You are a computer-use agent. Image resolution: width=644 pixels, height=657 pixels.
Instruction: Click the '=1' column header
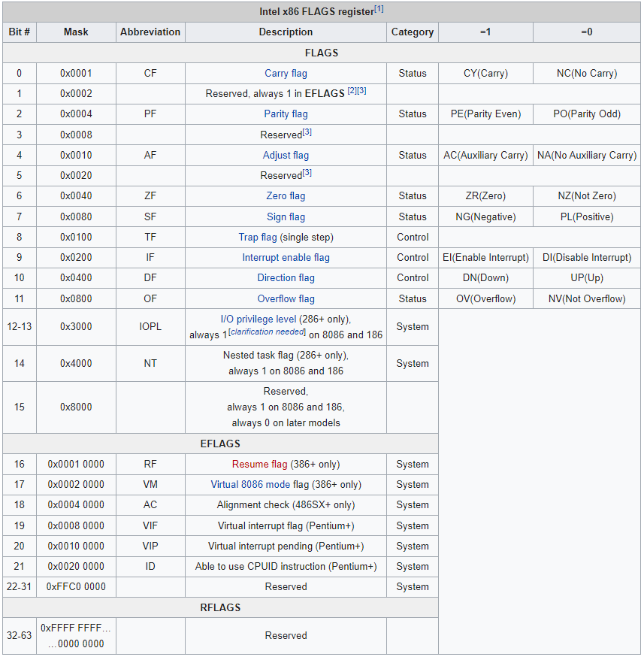click(x=485, y=32)
